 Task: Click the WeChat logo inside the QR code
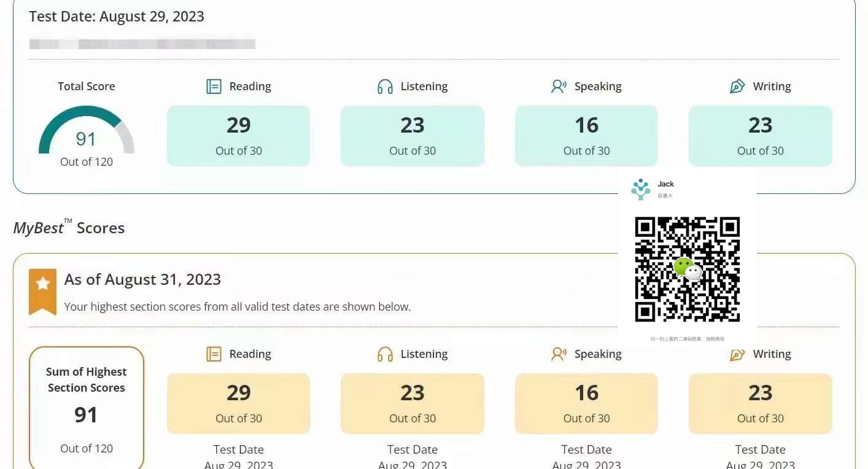click(x=688, y=269)
